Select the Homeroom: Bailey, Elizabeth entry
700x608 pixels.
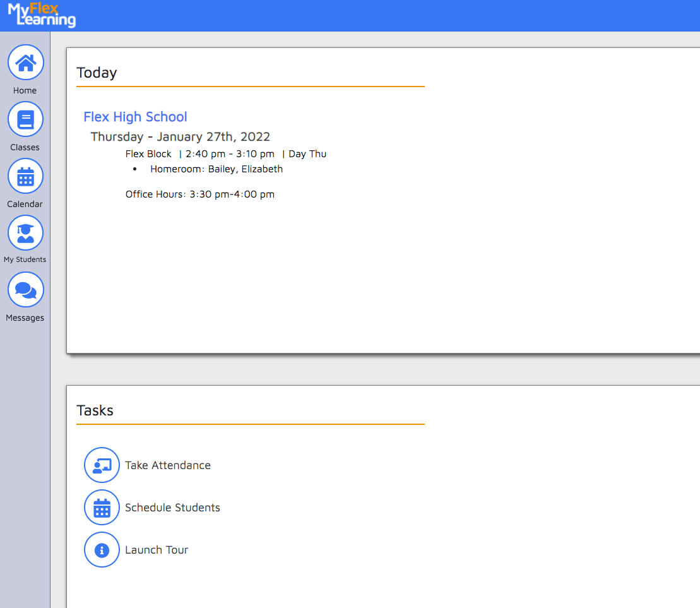click(x=216, y=169)
